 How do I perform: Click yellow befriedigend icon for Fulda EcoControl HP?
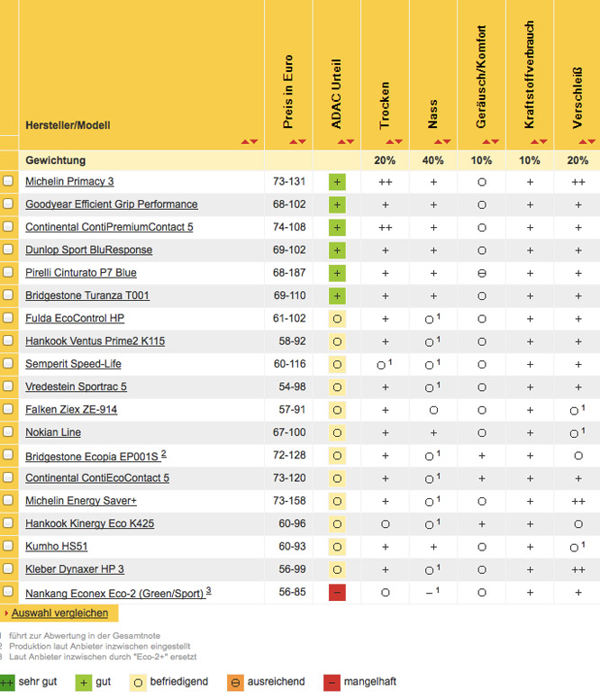pos(337,319)
